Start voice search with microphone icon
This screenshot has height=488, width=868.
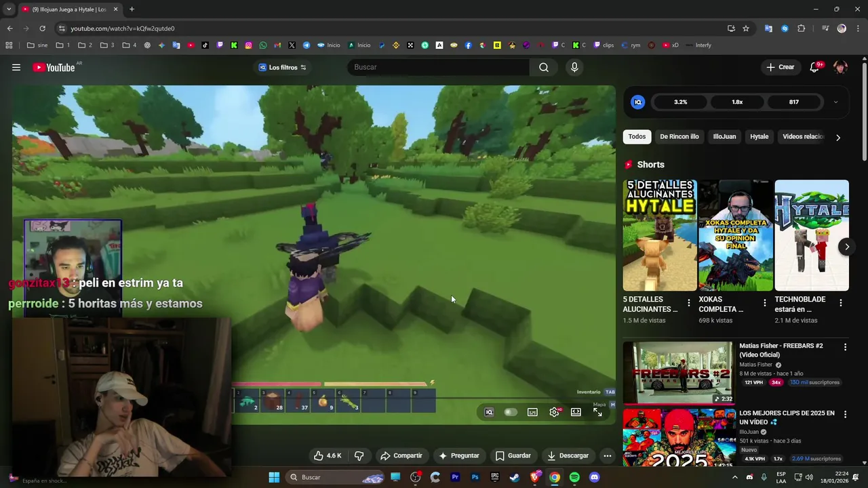pos(574,67)
